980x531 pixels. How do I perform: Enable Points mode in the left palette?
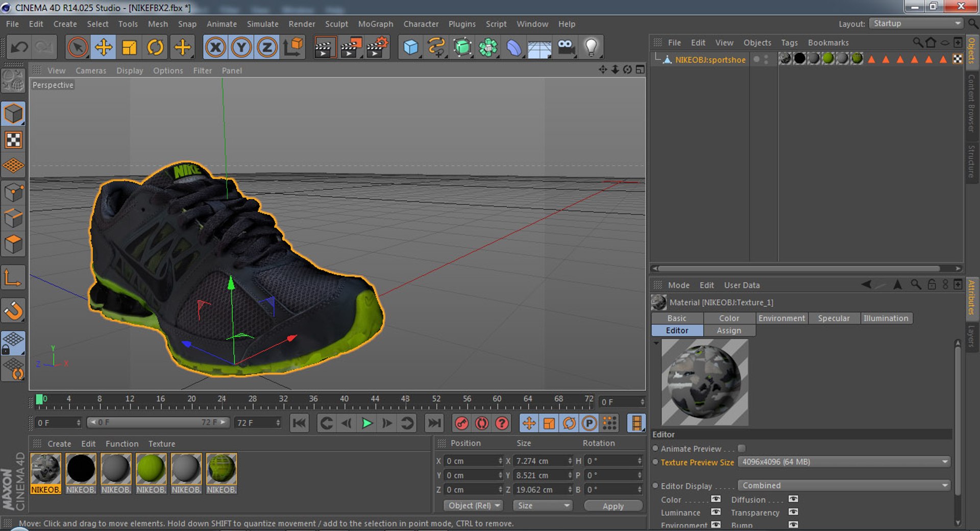13,192
